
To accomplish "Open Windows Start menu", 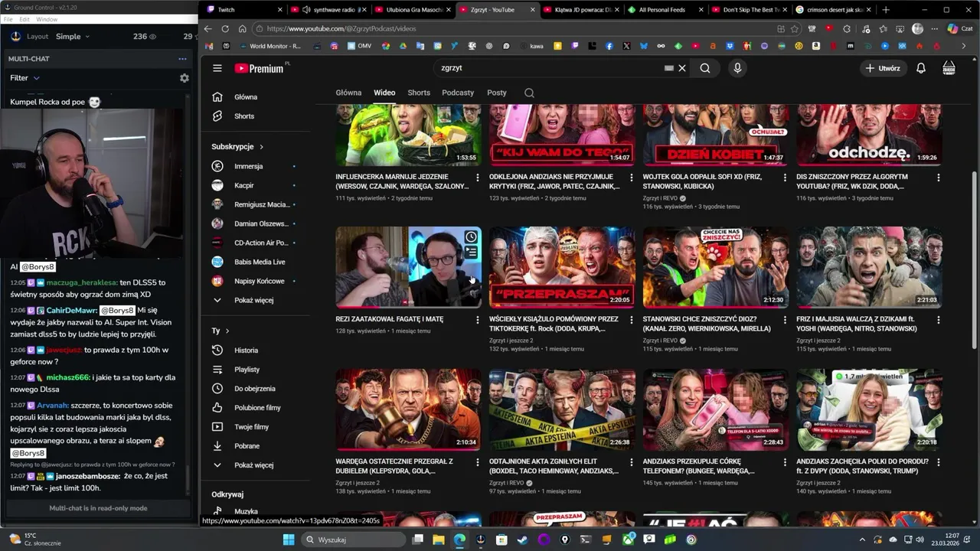I will [289, 540].
